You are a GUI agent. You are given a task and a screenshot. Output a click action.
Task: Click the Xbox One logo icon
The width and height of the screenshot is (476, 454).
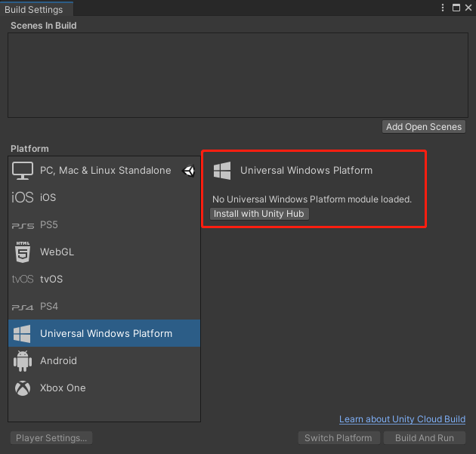(x=23, y=388)
